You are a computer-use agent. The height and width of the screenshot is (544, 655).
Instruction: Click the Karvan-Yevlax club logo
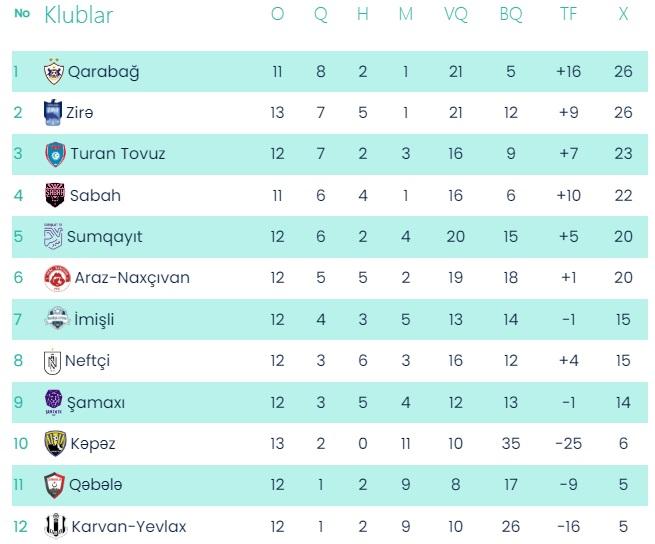pos(54,526)
